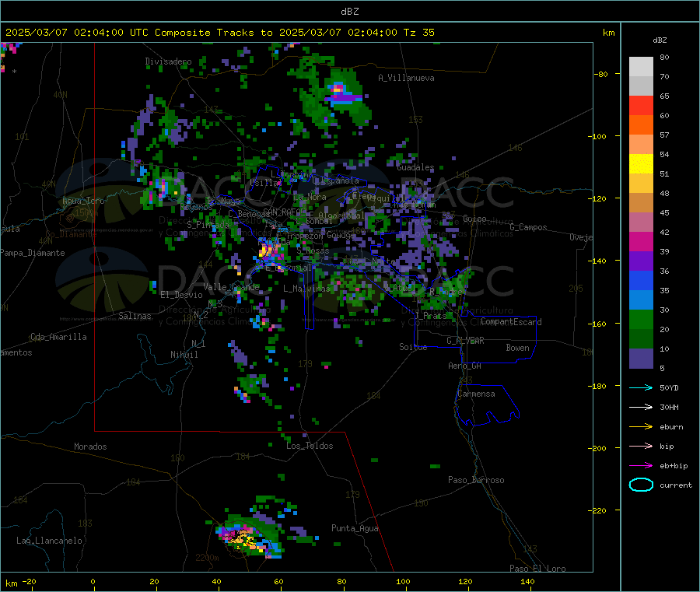Click the bip pink arrow legend icon
This screenshot has height=592, width=700.
[x=641, y=446]
